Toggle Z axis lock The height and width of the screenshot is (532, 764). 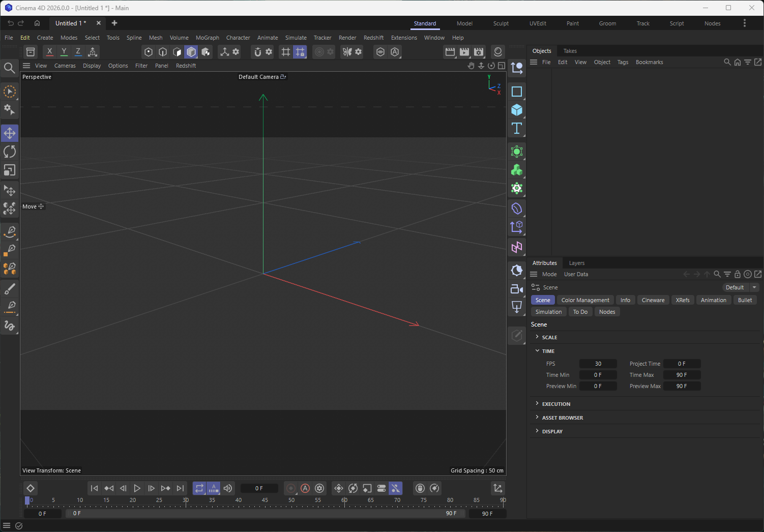pyautogui.click(x=78, y=52)
